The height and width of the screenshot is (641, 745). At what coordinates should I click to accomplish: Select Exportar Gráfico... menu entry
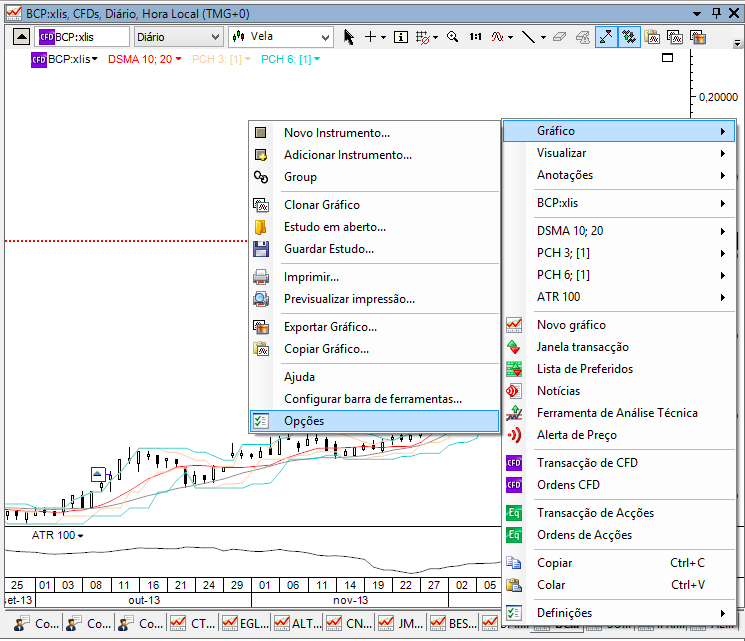tap(374, 327)
